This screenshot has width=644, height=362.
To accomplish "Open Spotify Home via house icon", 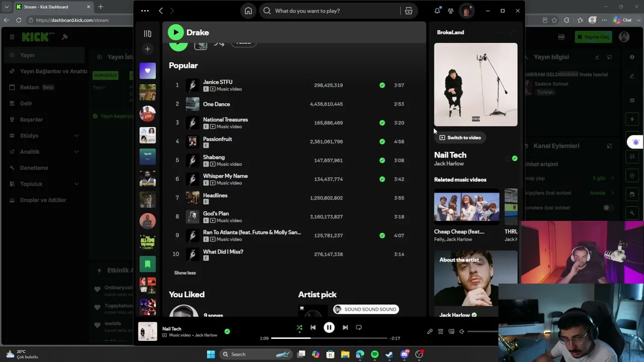I will coord(248,11).
